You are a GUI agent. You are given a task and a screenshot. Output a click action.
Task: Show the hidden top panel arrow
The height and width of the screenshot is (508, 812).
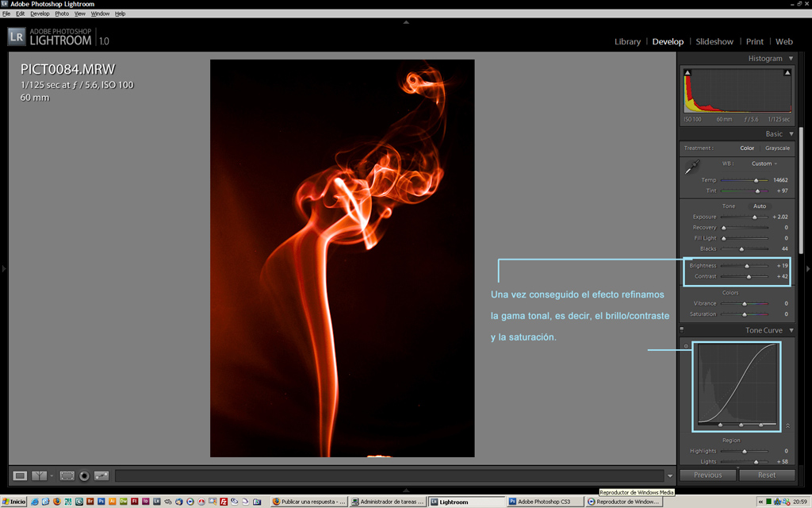(x=406, y=22)
